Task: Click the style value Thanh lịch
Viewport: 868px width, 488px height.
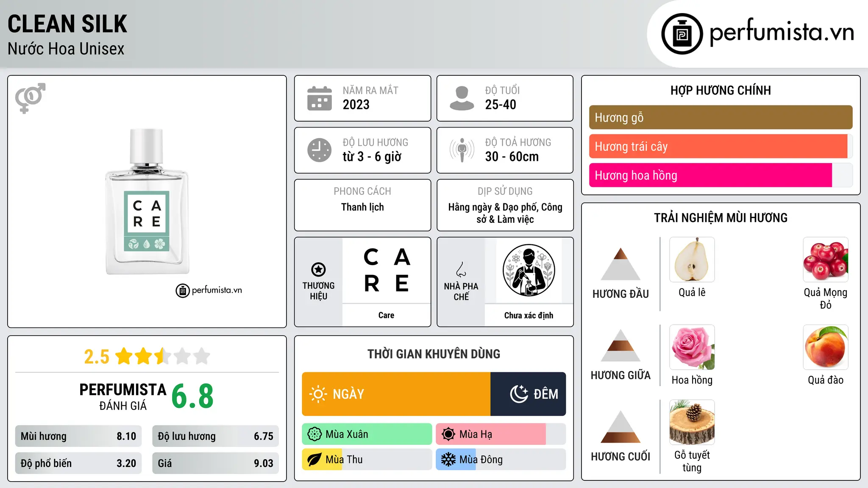Action: [362, 207]
